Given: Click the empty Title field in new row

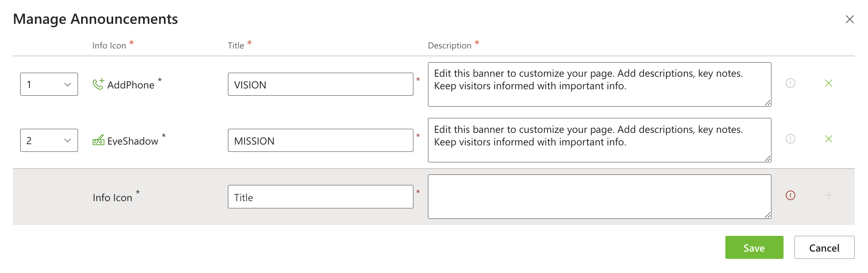Looking at the screenshot, I should pos(320,197).
